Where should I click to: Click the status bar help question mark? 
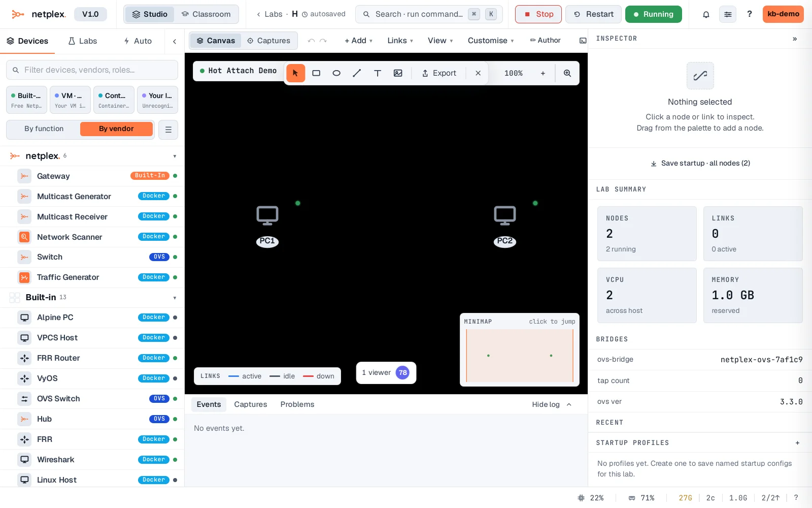click(796, 498)
